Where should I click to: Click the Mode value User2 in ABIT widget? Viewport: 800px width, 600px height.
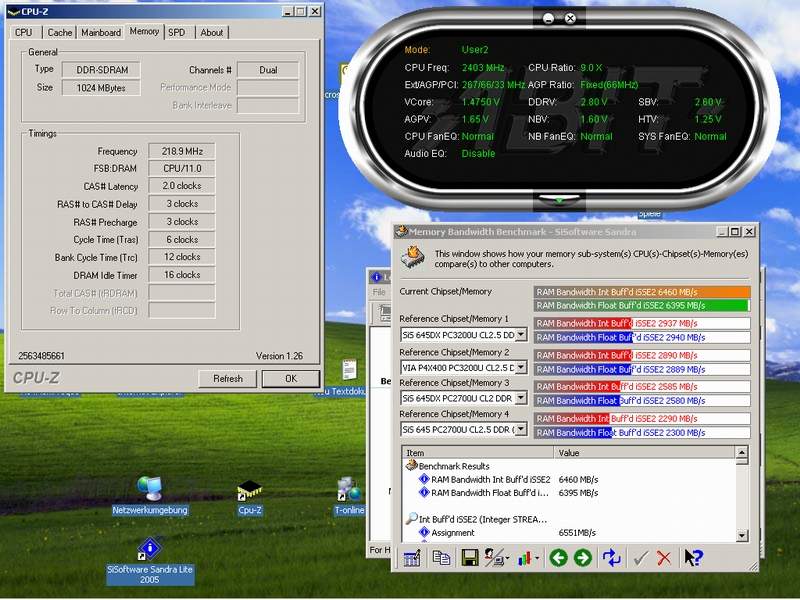[475, 50]
